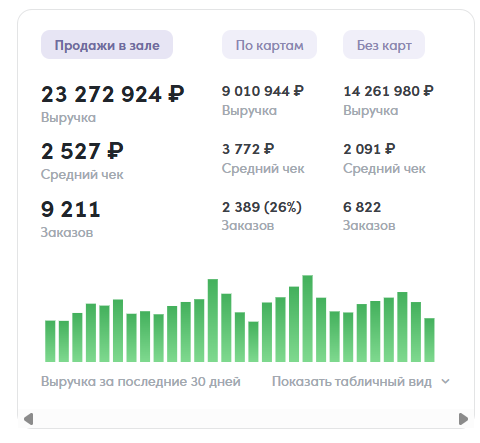Click the last bar of the chart
The height and width of the screenshot is (443, 480).
(x=429, y=340)
